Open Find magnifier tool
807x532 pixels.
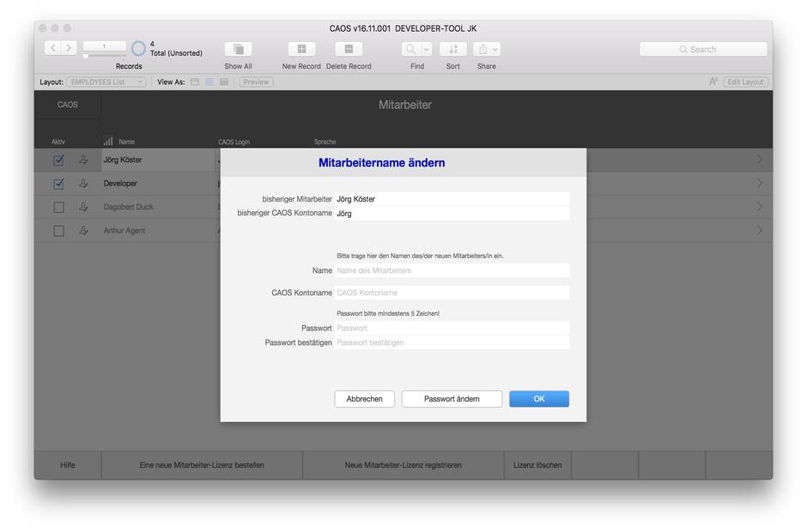tap(410, 50)
